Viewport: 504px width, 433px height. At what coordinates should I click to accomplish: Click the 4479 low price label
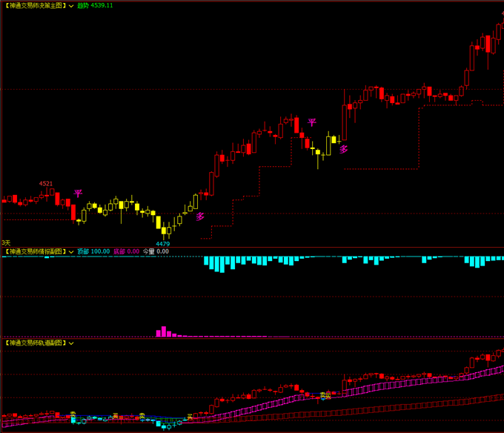162,244
